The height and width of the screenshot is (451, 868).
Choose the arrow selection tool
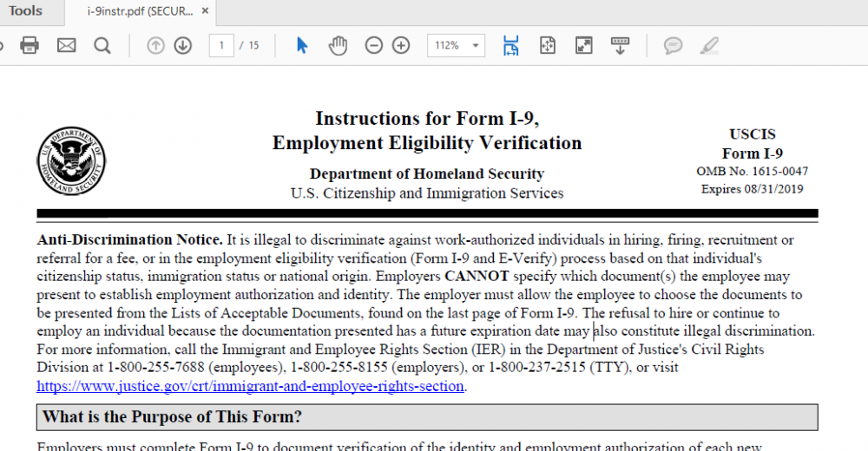point(302,45)
